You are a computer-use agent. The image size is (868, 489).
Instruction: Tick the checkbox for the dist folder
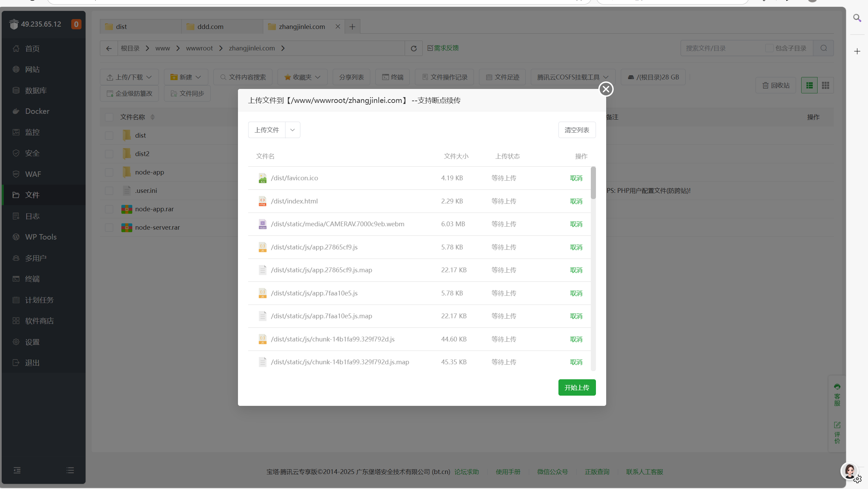109,135
